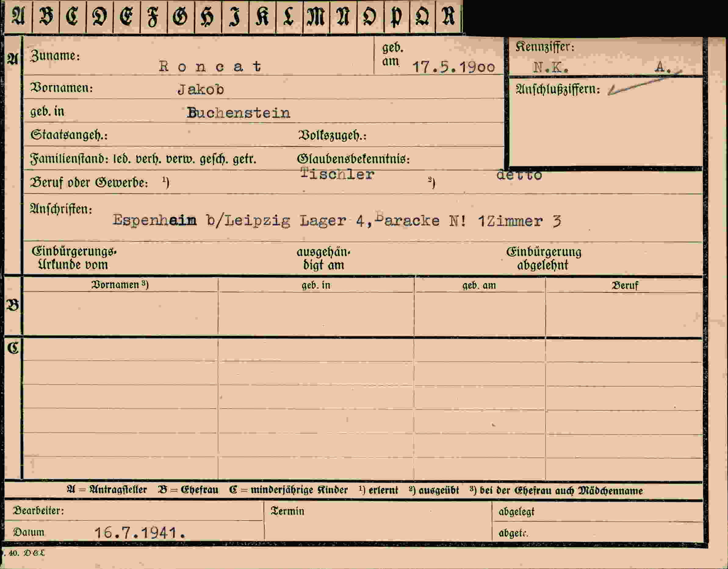Screen dimensions: 728x569
Task: Click the 'Glaubensbekenntnis:' label
Action: click(353, 159)
